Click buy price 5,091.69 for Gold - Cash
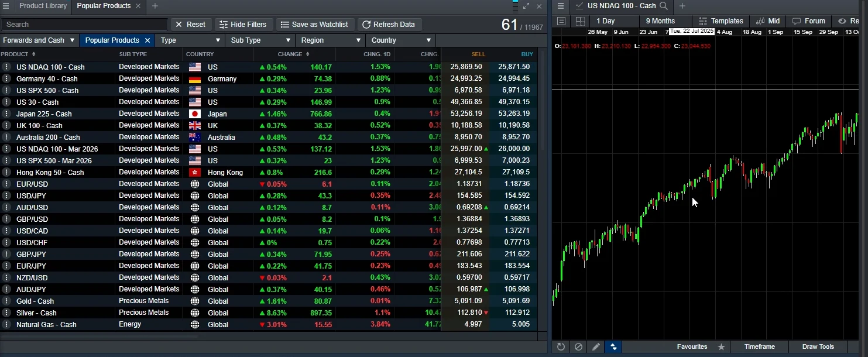868x357 pixels. point(514,301)
